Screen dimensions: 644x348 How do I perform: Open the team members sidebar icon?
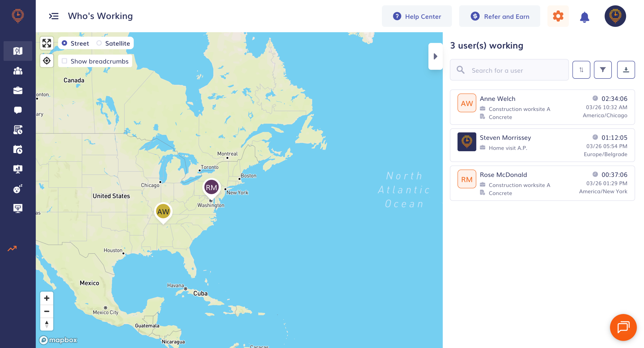pos(18,71)
